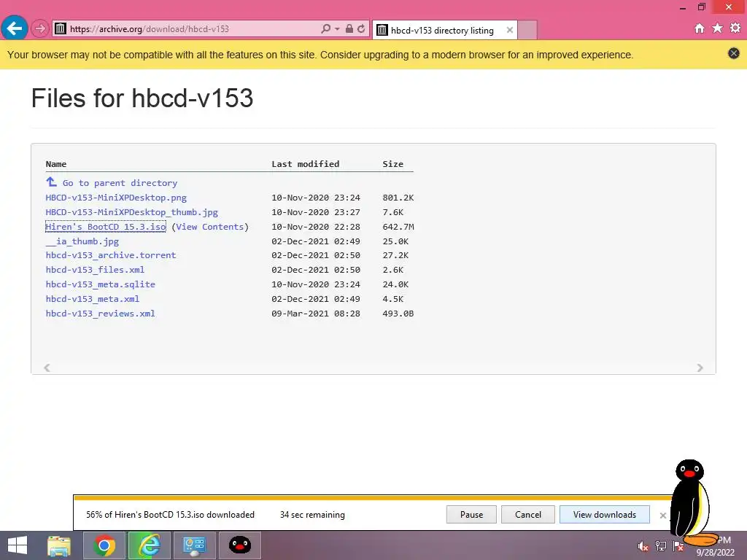The image size is (747, 560).
Task: Close the hbcd-v153 directory listing tab
Action: coord(510,31)
